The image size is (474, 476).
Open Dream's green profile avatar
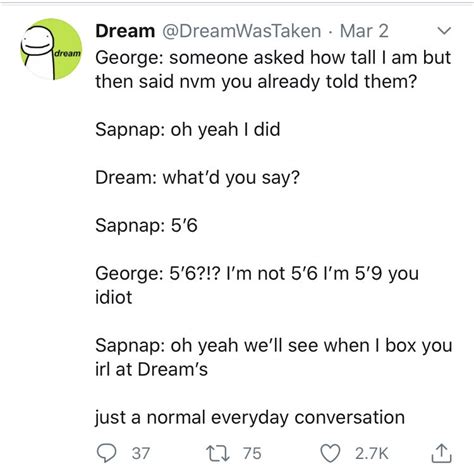(x=51, y=49)
